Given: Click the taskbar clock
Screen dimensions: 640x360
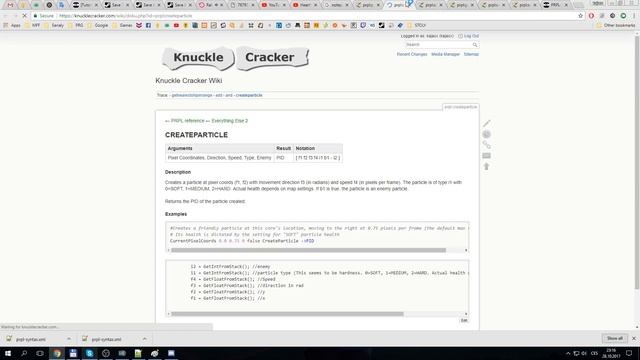Looking at the screenshot, I should coord(612,353).
